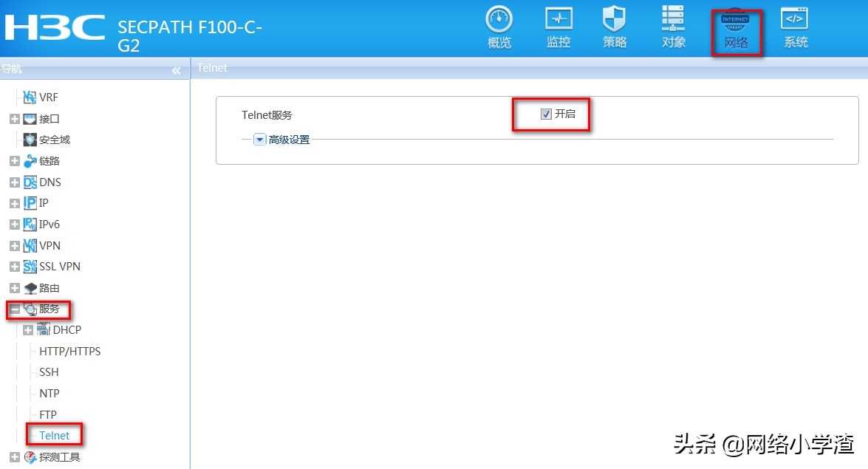Expand the 路由 (Routing) tree branch
Screen dimensions: 868x469
point(16,287)
